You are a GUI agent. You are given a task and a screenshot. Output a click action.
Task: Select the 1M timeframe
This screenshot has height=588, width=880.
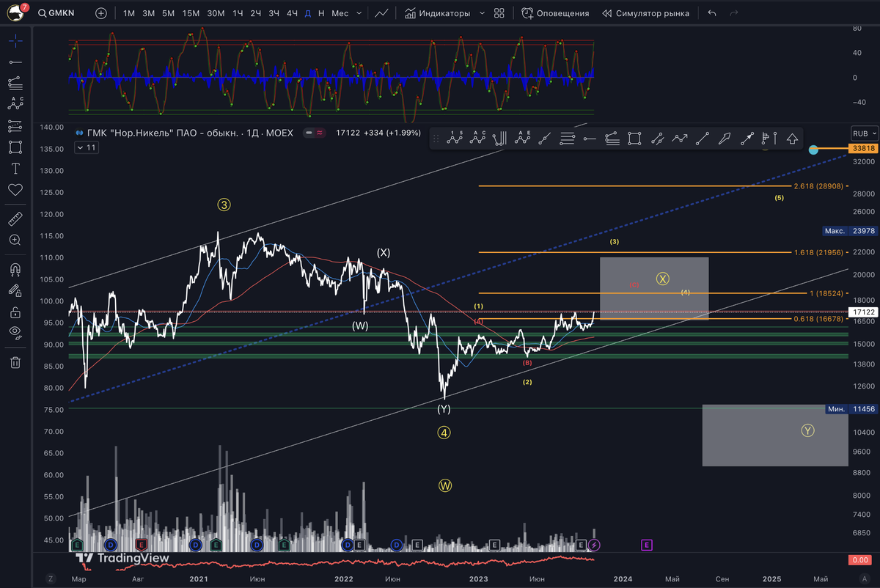click(129, 13)
